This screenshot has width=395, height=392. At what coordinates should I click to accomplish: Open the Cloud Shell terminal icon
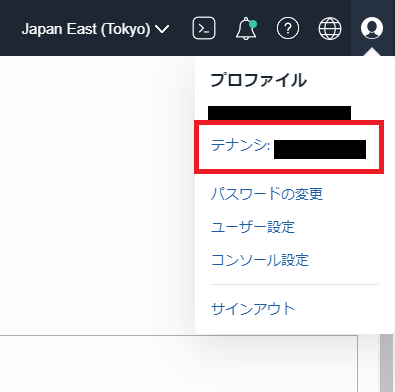pos(204,28)
